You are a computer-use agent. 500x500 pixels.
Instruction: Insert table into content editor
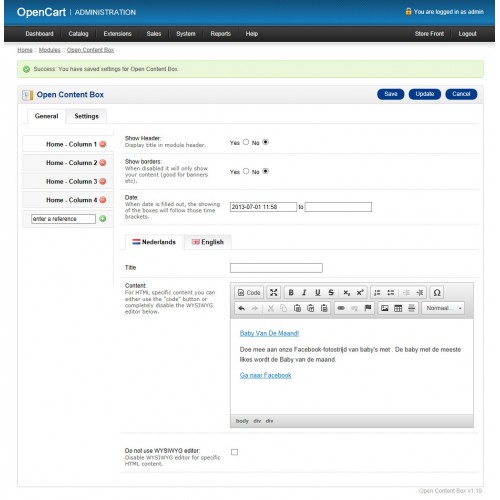398,308
